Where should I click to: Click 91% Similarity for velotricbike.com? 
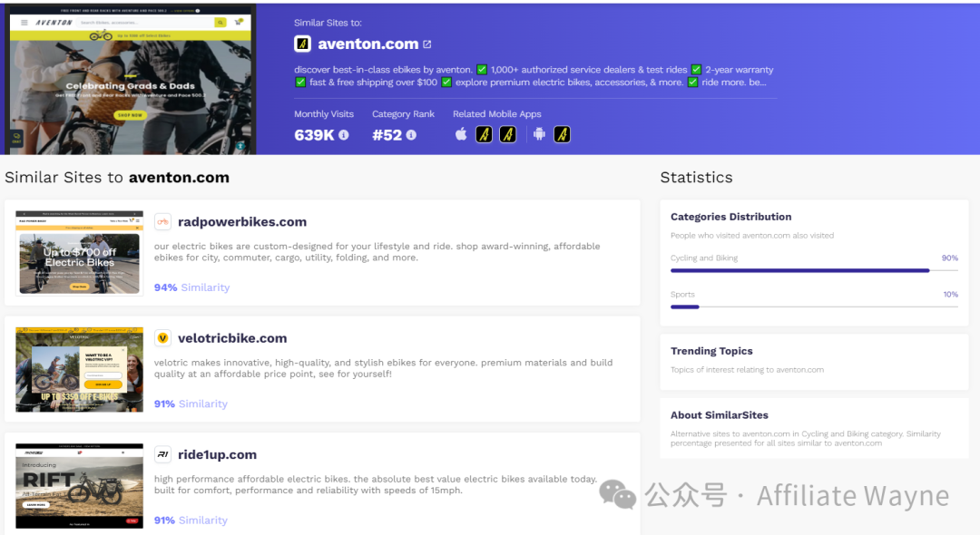pyautogui.click(x=191, y=404)
